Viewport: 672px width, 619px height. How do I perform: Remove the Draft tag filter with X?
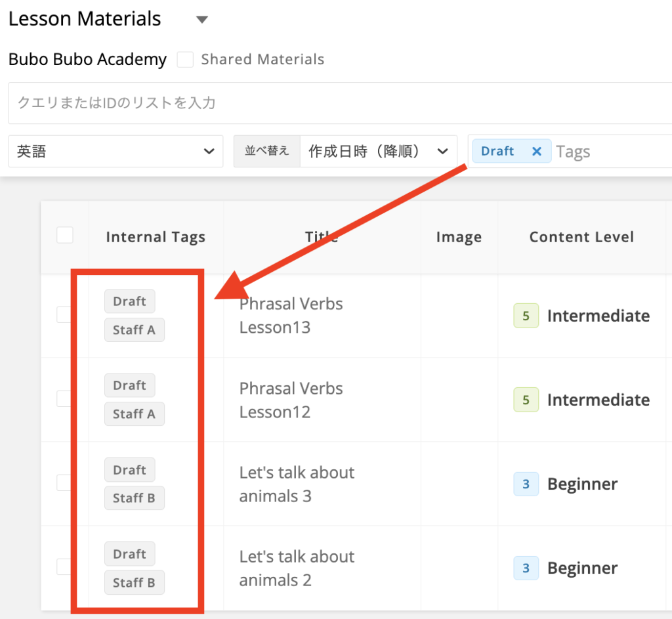click(536, 152)
